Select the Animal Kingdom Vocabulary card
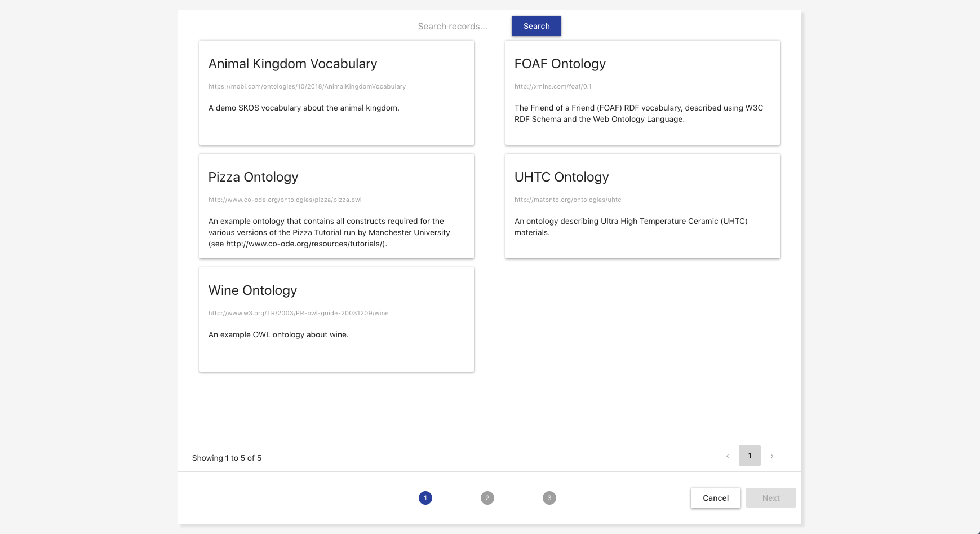Screen dimensions: 980x534 (x=336, y=93)
